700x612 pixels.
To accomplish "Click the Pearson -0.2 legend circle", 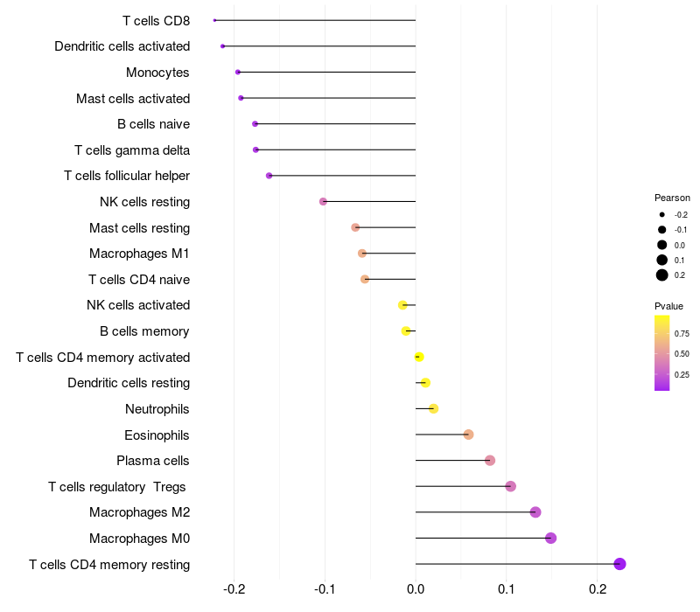I will [x=662, y=214].
